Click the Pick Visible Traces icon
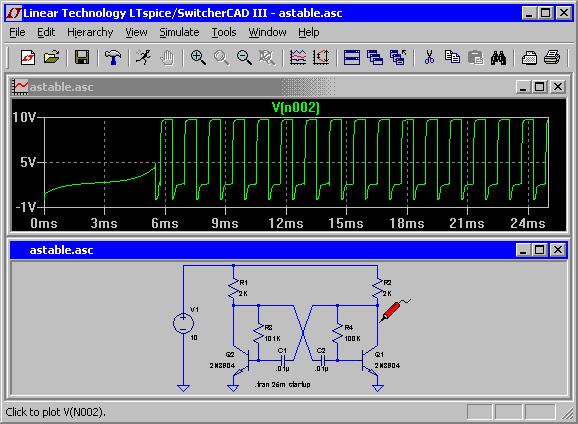The width and height of the screenshot is (578, 424). click(x=321, y=58)
